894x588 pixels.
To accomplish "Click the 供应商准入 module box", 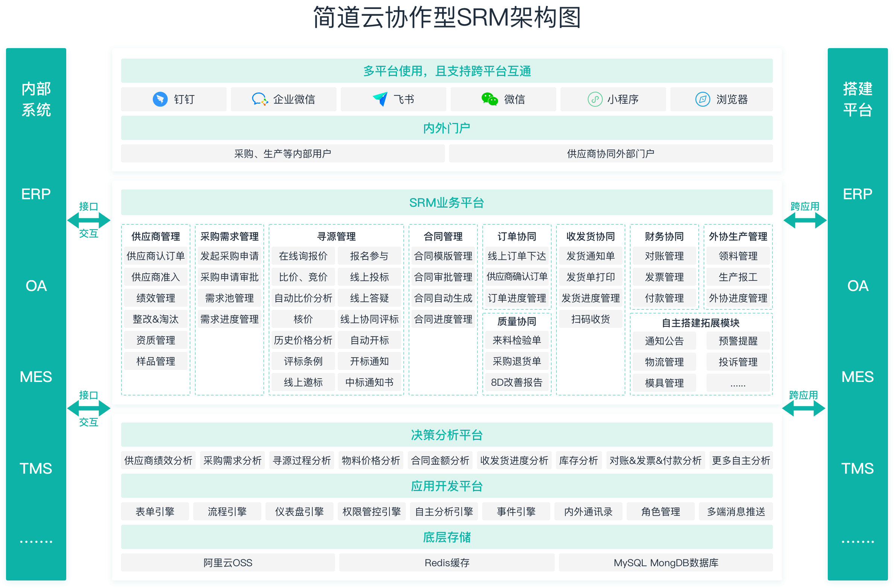I will (x=155, y=277).
